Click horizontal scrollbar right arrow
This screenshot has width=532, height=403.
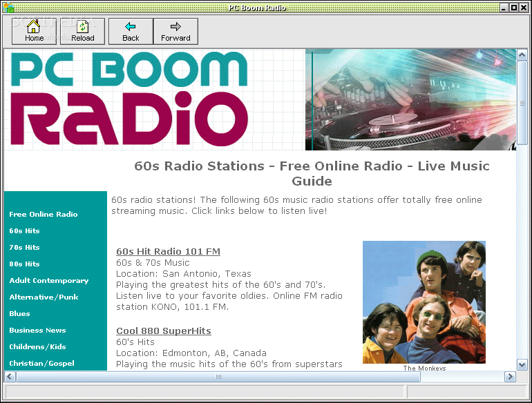click(510, 377)
